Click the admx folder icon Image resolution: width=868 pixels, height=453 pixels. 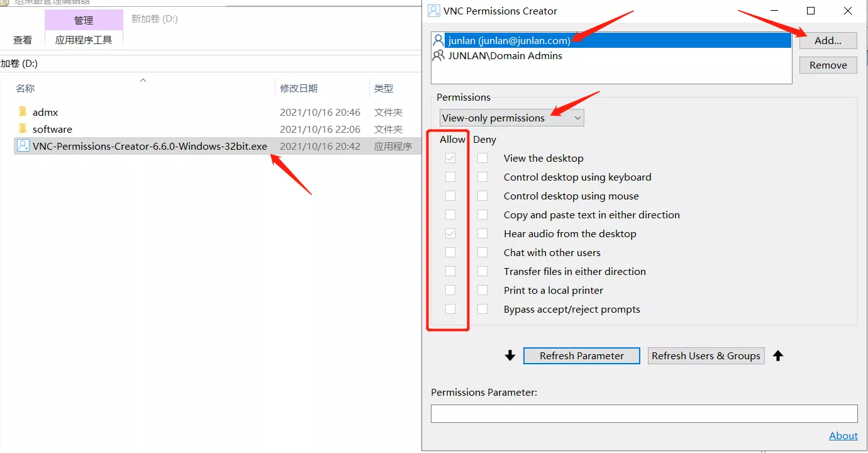pos(23,112)
